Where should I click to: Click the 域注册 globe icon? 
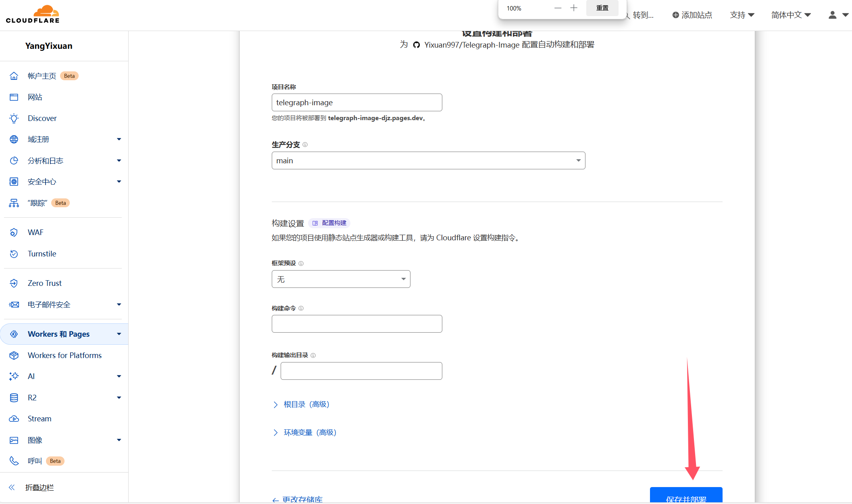pyautogui.click(x=14, y=140)
